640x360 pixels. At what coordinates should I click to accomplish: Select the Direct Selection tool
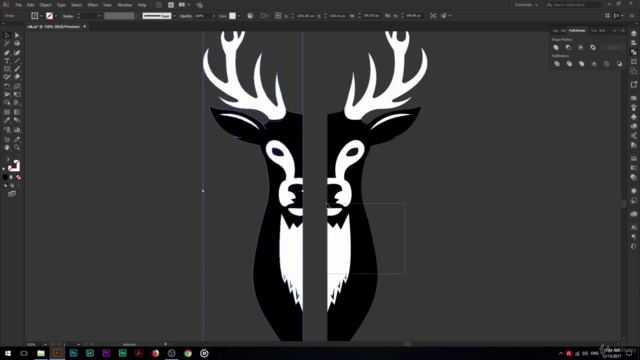(x=17, y=36)
